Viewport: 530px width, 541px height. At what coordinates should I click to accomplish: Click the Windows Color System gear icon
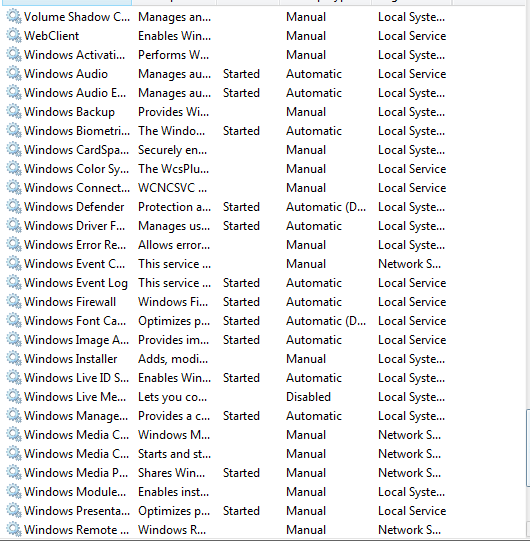pyautogui.click(x=14, y=168)
